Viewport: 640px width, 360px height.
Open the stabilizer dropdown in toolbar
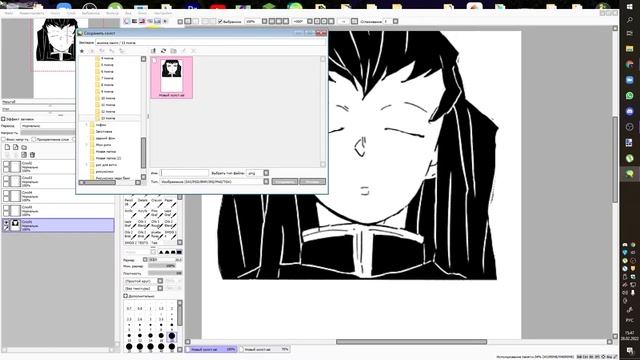(x=395, y=21)
